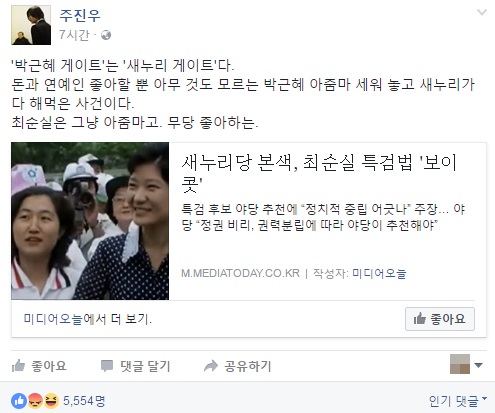
Task: Open the post options chevron at top right
Action: [x=482, y=13]
